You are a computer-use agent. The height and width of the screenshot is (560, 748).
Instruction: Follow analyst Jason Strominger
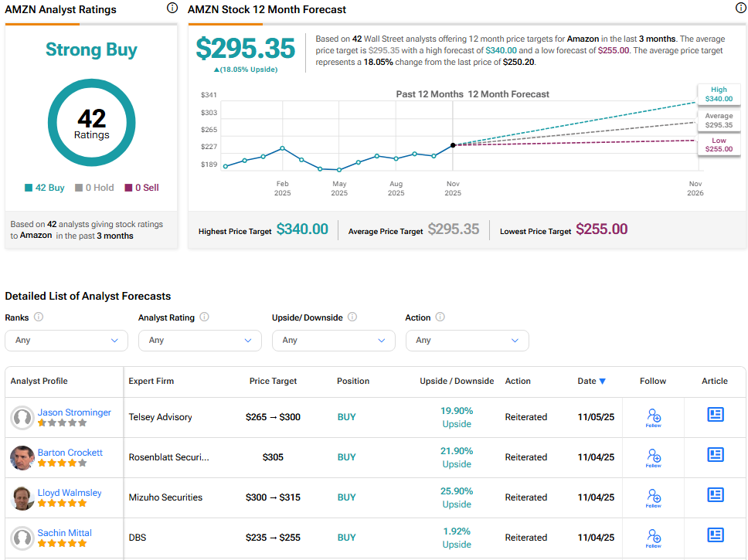click(x=653, y=417)
